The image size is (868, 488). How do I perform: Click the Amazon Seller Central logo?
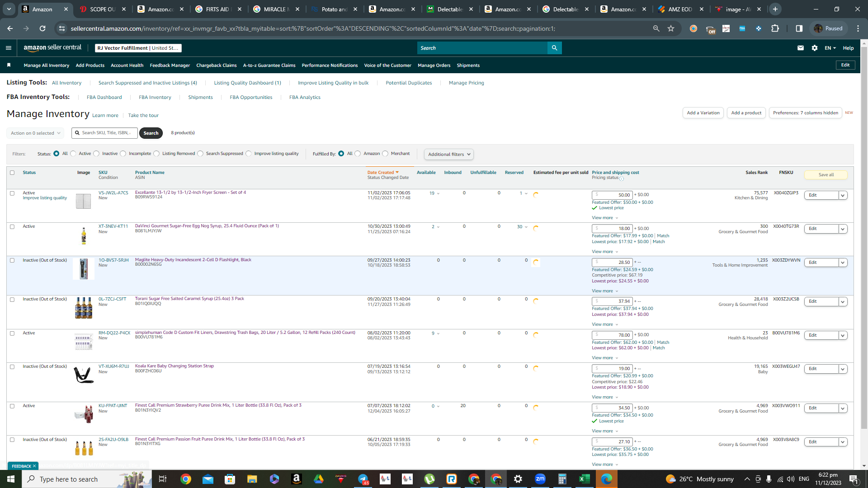tap(52, 48)
